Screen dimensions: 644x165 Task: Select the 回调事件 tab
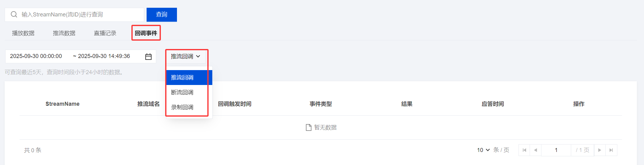(146, 33)
